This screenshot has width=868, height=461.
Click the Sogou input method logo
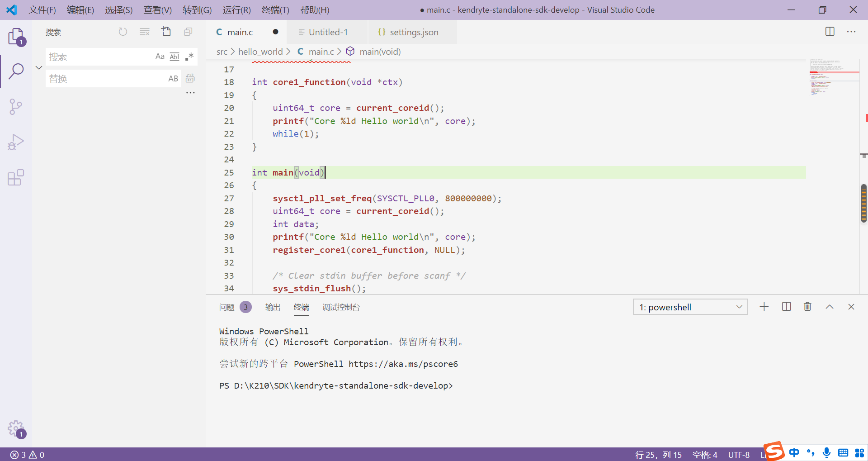pyautogui.click(x=774, y=451)
